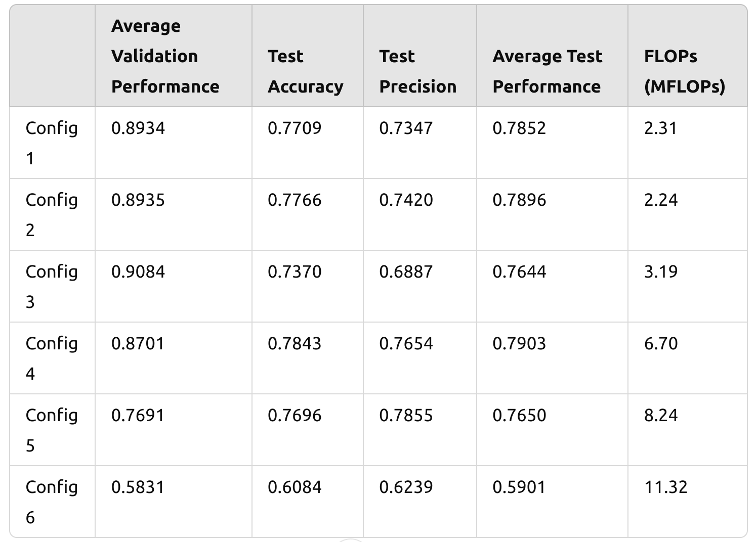Click the 2.24 FLOPs value
Viewport: 756px width, 542px height.
pos(660,200)
